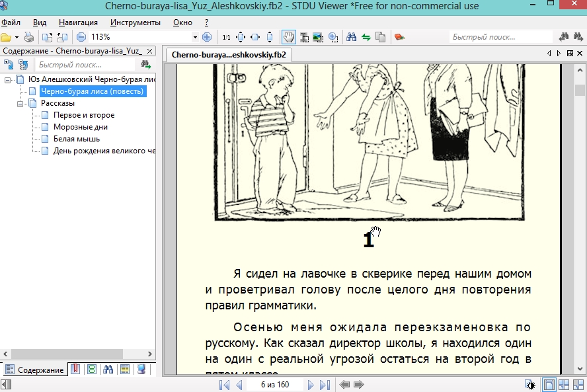
Task: Click the 1:1 actual size icon
Action: [227, 38]
